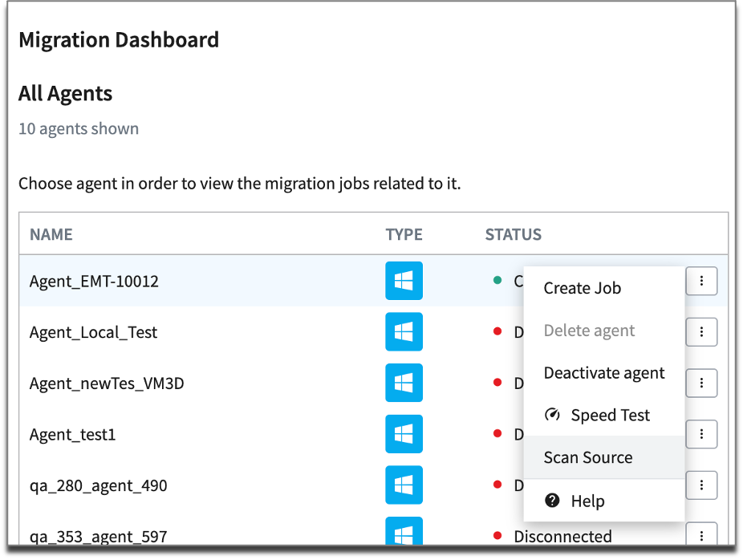Viewport: 743px width, 560px height.
Task: Open kebab menu for Agent_test1
Action: pyautogui.click(x=701, y=434)
